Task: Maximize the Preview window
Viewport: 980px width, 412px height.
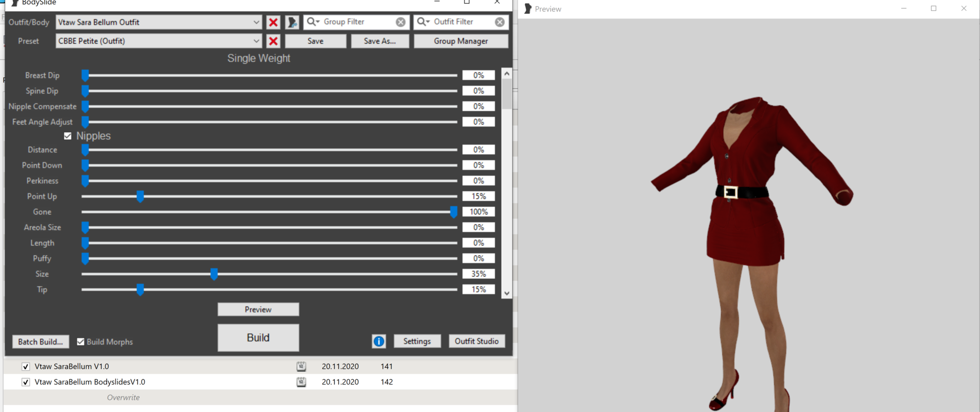Action: 934,8
